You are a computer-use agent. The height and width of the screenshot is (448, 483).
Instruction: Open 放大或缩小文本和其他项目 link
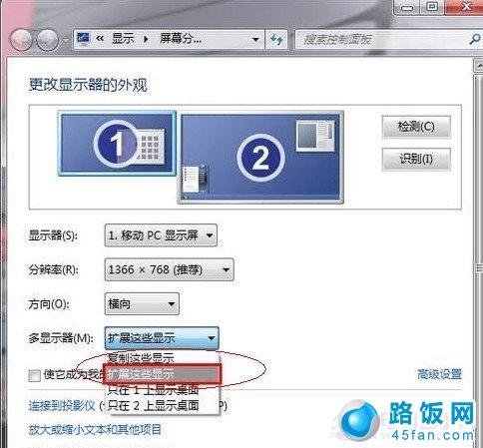click(95, 429)
